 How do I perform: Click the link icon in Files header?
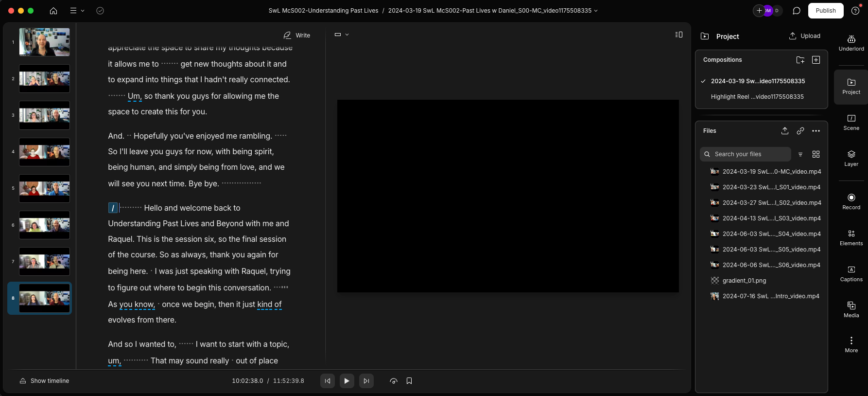(800, 131)
